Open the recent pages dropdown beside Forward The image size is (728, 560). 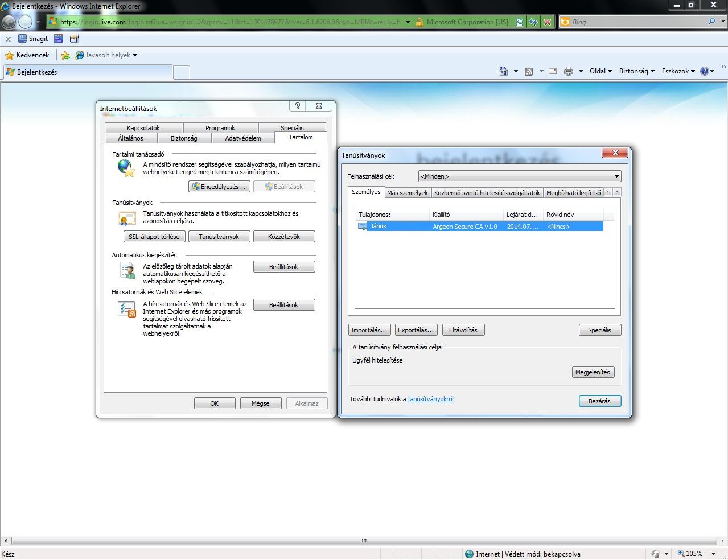(38, 22)
